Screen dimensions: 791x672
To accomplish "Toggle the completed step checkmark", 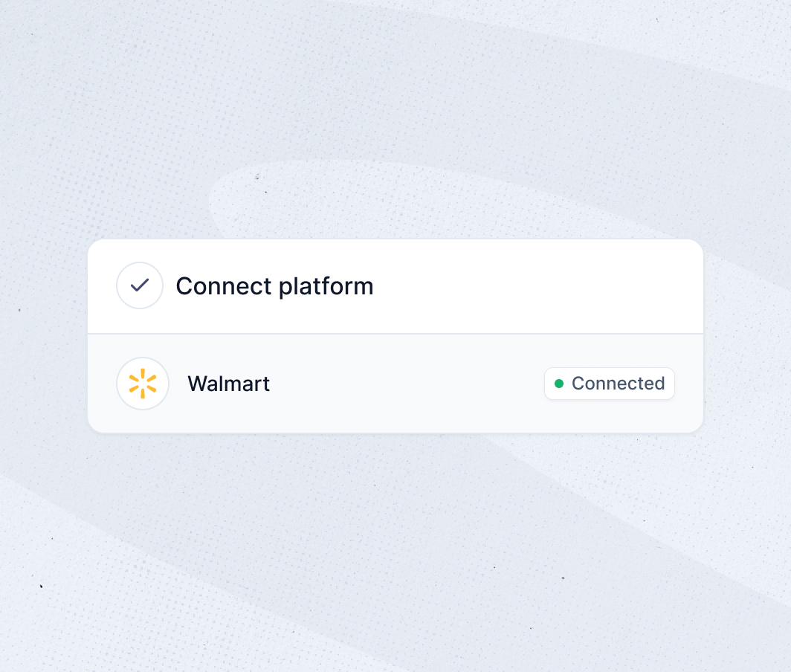I will pyautogui.click(x=140, y=285).
